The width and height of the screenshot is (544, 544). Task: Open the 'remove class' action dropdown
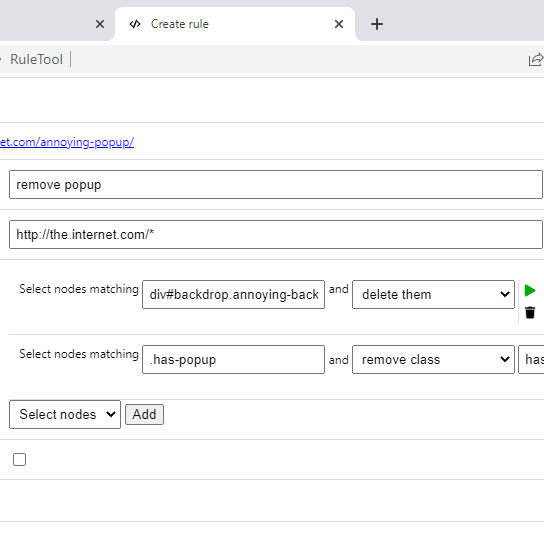click(433, 359)
